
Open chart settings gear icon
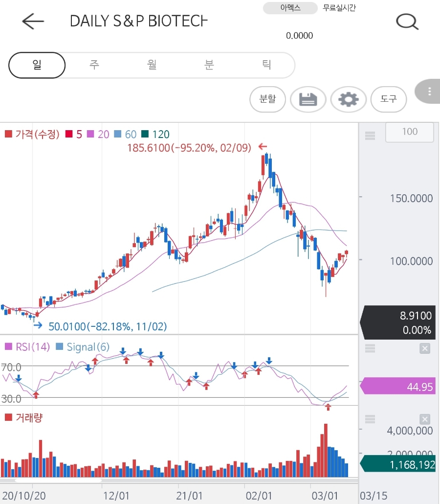(348, 99)
